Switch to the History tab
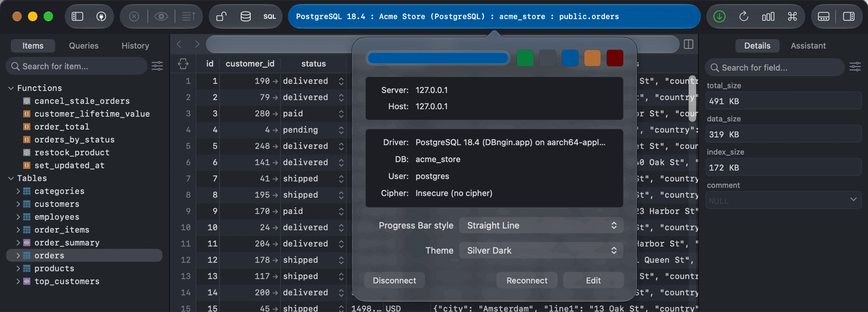 click(135, 45)
